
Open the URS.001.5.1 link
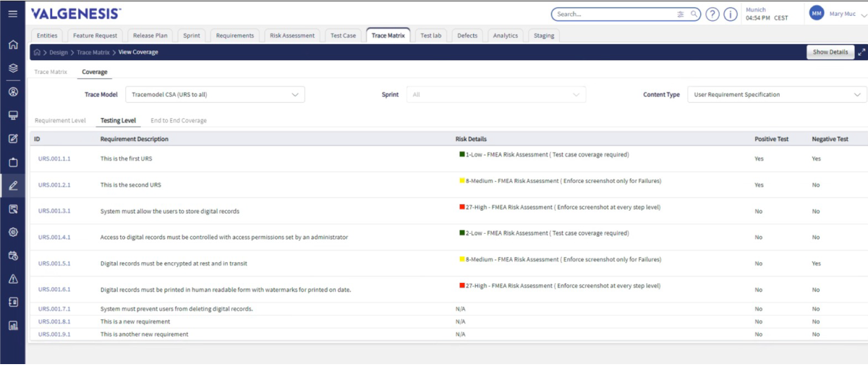point(54,263)
